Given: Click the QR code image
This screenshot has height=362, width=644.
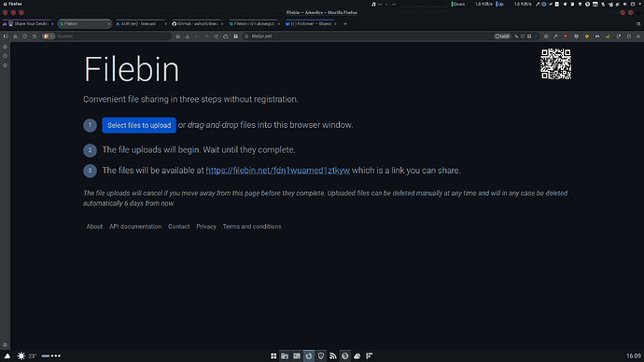Looking at the screenshot, I should 555,64.
